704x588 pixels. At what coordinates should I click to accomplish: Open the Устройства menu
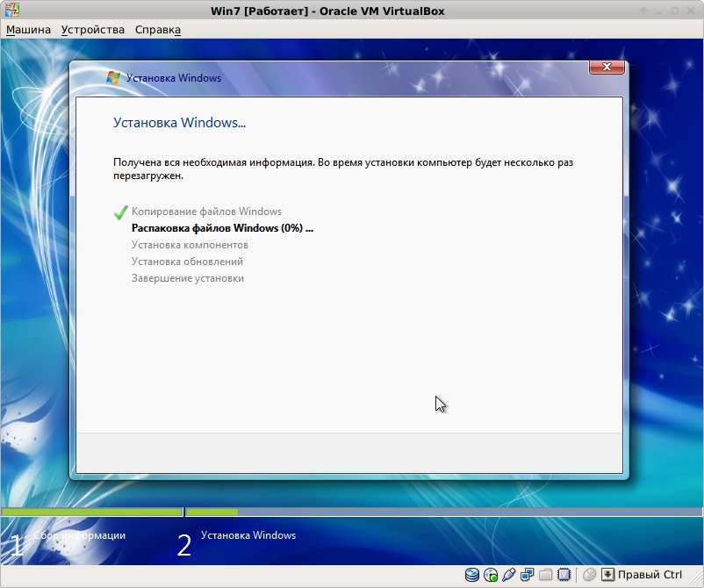pyautogui.click(x=93, y=30)
